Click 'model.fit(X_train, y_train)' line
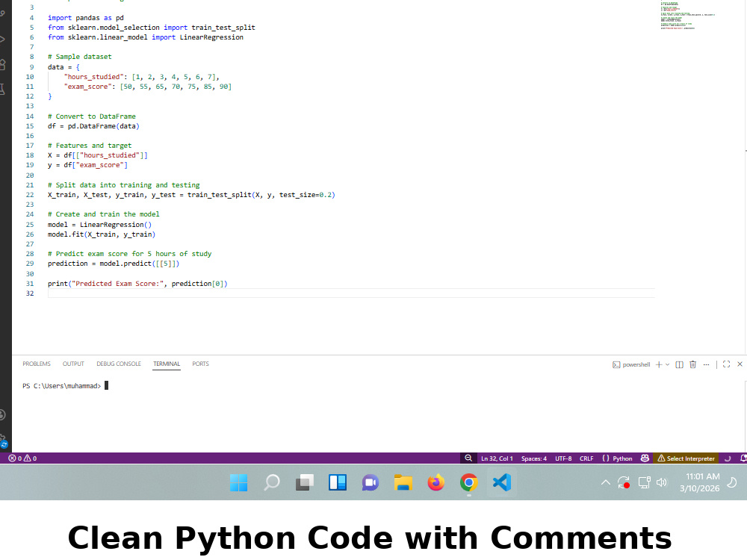 102,234
